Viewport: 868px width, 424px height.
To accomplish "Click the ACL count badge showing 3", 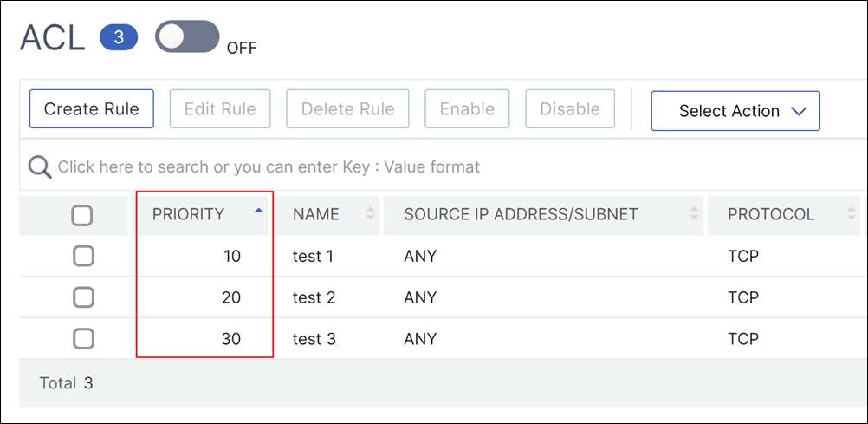I will pos(119,37).
